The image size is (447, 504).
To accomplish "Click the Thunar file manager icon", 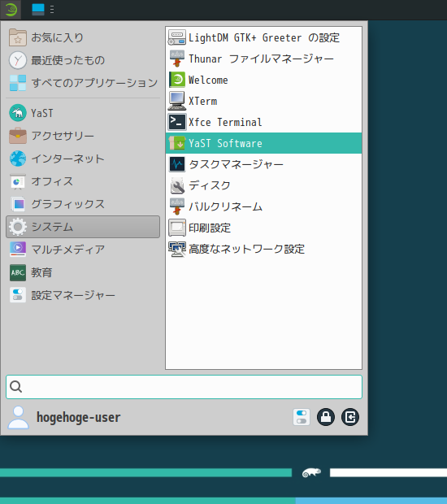I will pyautogui.click(x=177, y=59).
